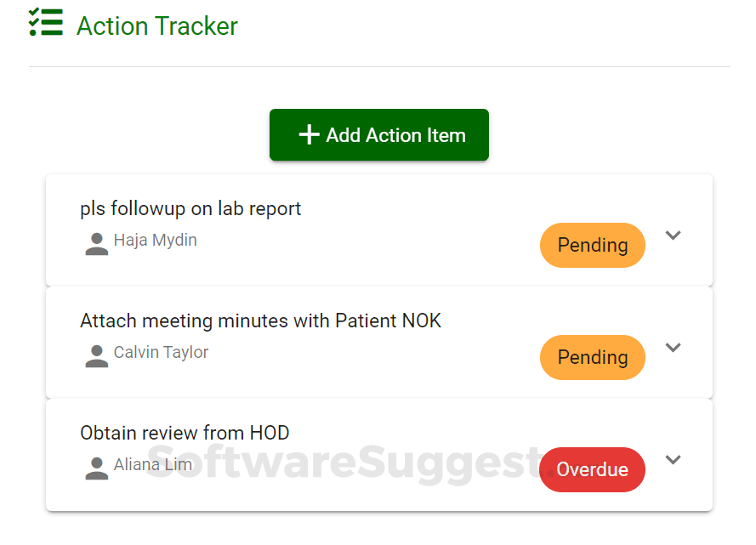Click the red Overdue status badge

pos(593,470)
